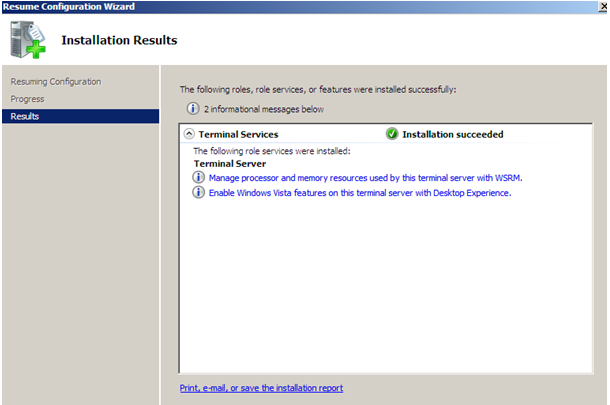Click the green Installation succeeded checkmark icon
The image size is (610, 405).
[x=392, y=134]
